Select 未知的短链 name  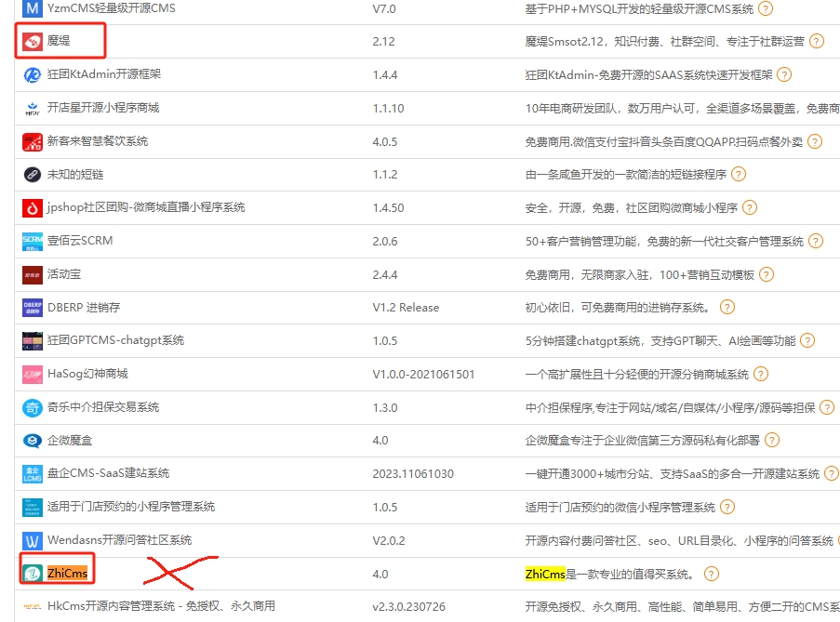tap(75, 174)
